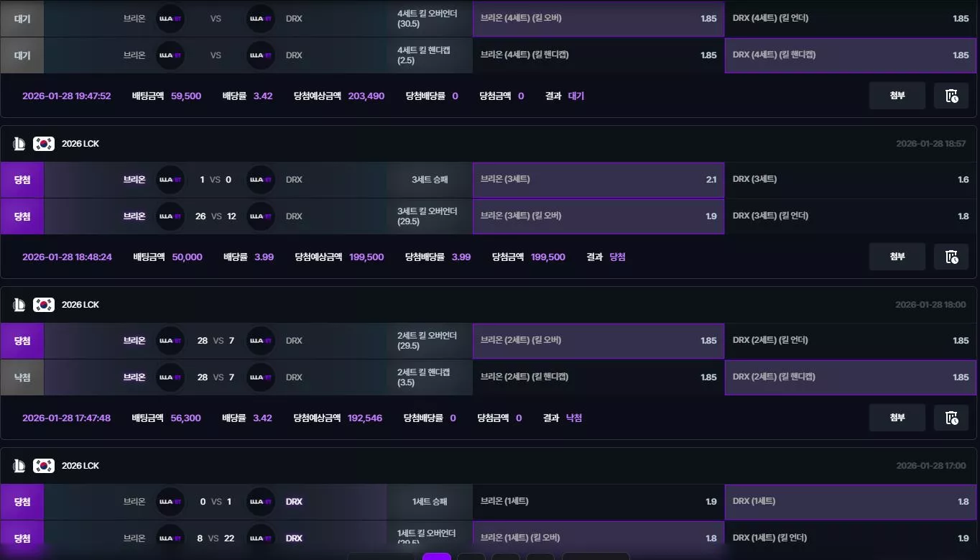Click the highlighted purple page number button
This screenshot has height=560, width=980.
click(x=437, y=556)
